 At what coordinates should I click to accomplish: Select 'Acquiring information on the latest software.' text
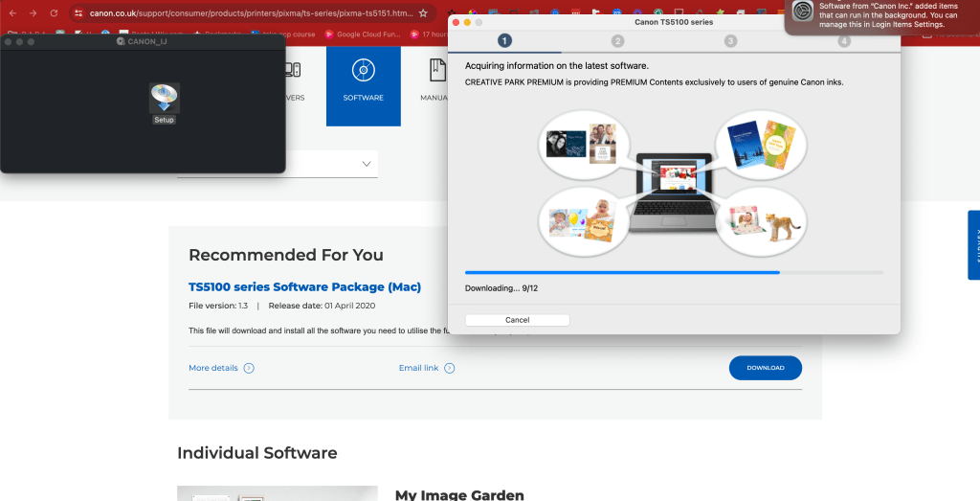click(557, 66)
